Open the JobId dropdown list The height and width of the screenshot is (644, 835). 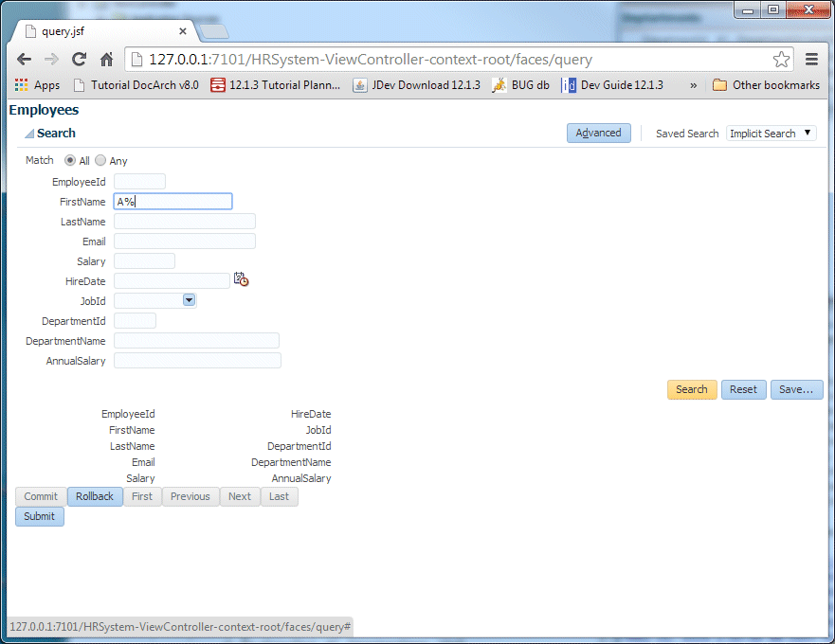pyautogui.click(x=189, y=300)
